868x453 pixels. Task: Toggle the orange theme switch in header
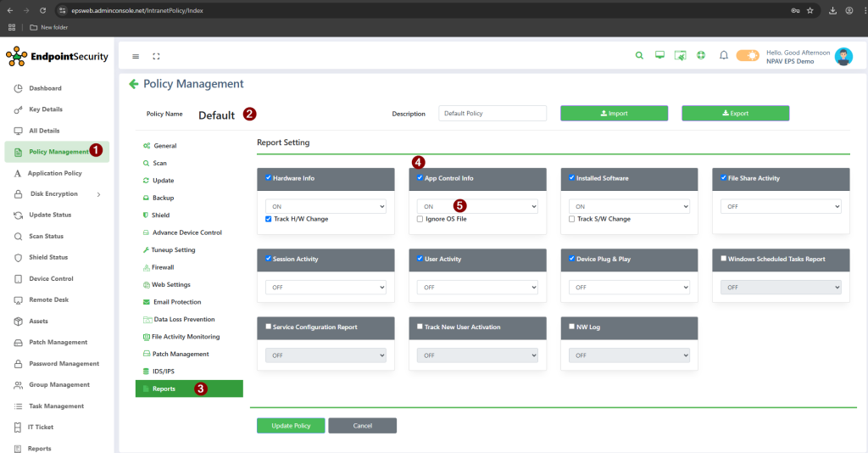pos(747,56)
